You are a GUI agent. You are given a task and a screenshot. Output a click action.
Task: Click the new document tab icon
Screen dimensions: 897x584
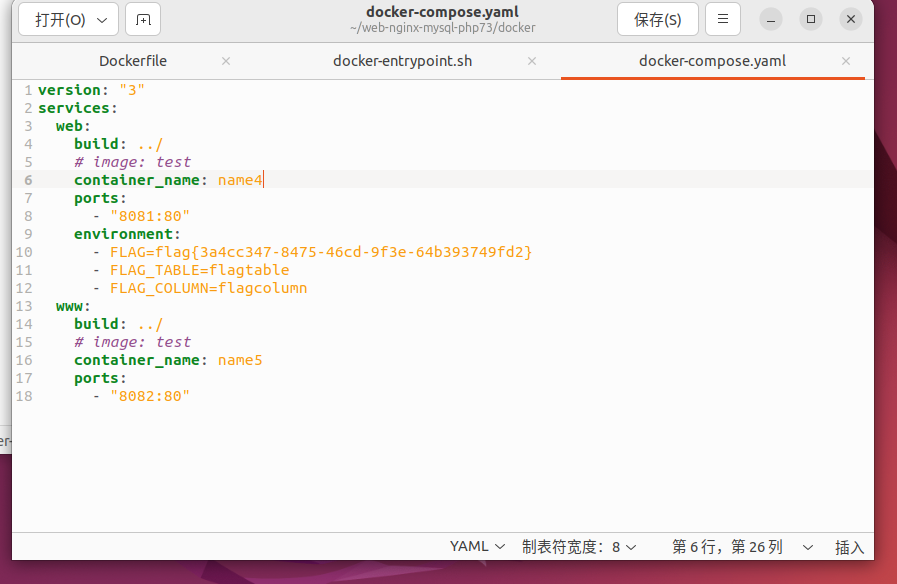click(143, 20)
